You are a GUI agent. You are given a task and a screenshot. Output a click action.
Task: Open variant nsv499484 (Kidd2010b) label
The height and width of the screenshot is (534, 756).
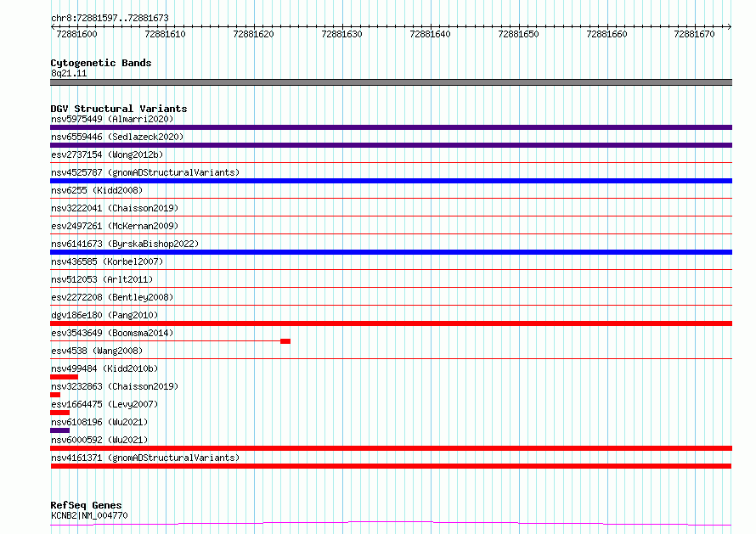click(x=104, y=368)
